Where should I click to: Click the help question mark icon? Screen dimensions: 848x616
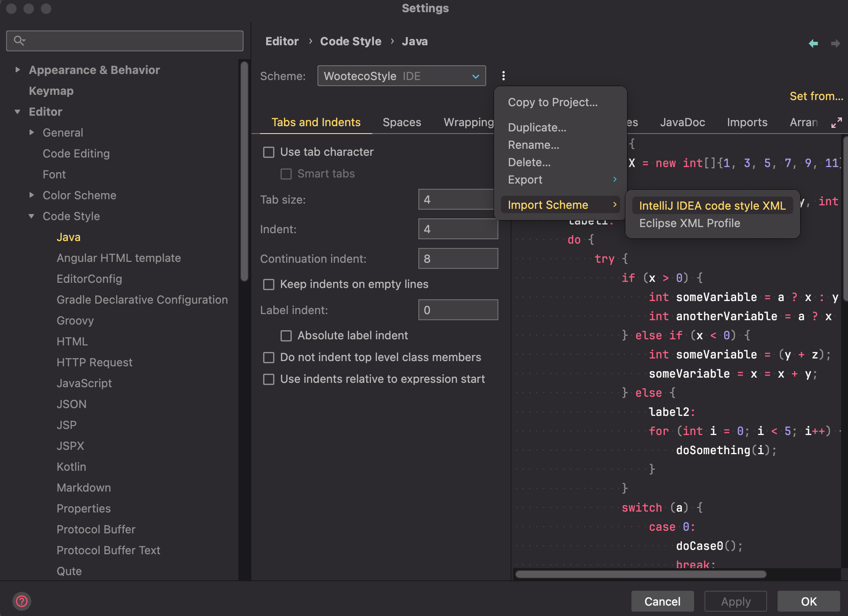[x=22, y=601]
